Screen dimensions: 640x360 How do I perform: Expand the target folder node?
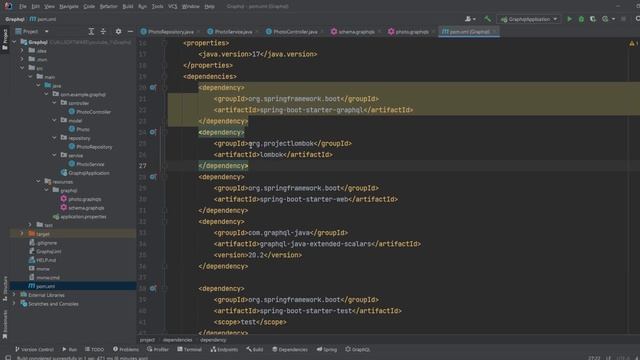tap(22, 234)
